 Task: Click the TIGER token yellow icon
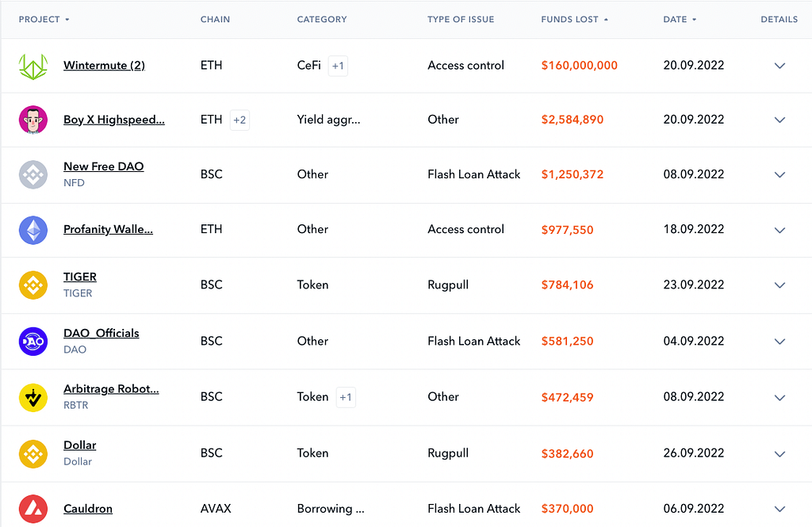tap(33, 285)
